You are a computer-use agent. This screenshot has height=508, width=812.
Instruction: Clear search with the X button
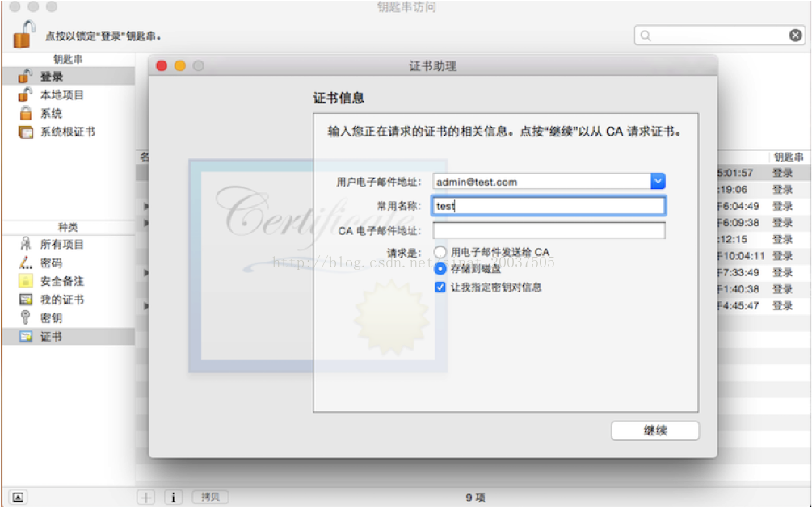(x=795, y=36)
